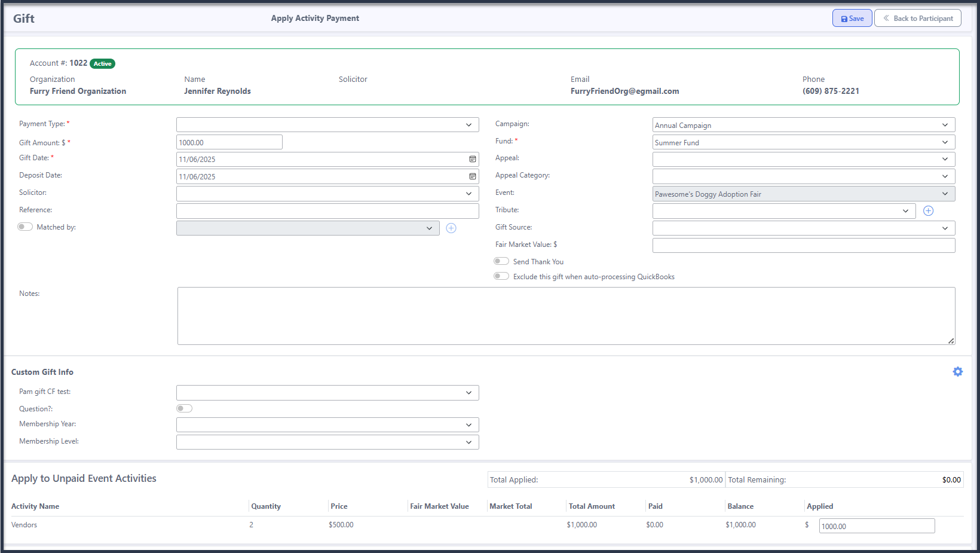The width and height of the screenshot is (980, 553).
Task: Click the Gift Amount input field
Action: (229, 143)
